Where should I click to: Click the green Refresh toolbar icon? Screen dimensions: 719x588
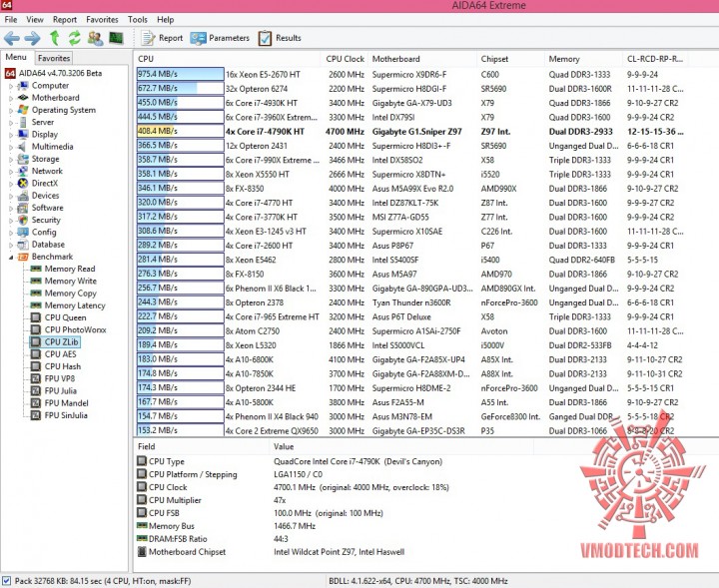click(x=74, y=38)
